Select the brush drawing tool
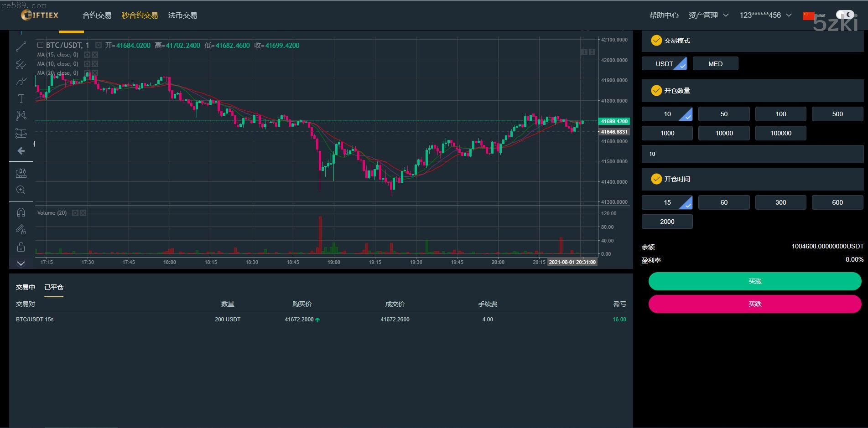Viewport: 868px width, 428px height. pyautogui.click(x=21, y=82)
